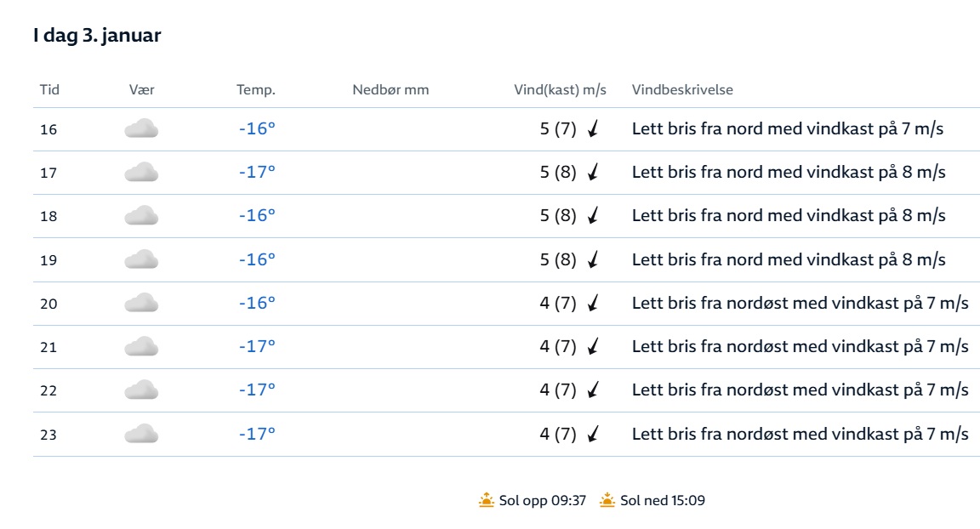Click the Temp. column header
The width and height of the screenshot is (980, 529).
[x=256, y=89]
